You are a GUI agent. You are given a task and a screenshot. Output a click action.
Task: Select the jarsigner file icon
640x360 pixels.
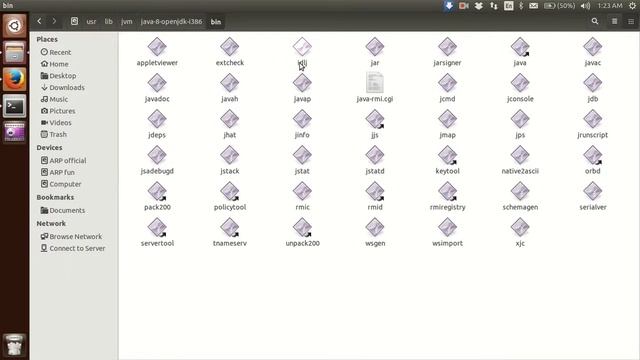447,47
